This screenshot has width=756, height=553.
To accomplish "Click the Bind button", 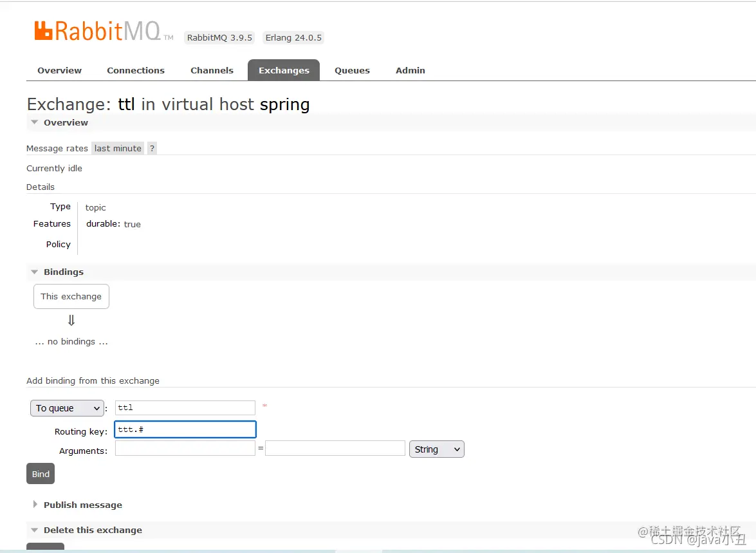I will point(41,474).
